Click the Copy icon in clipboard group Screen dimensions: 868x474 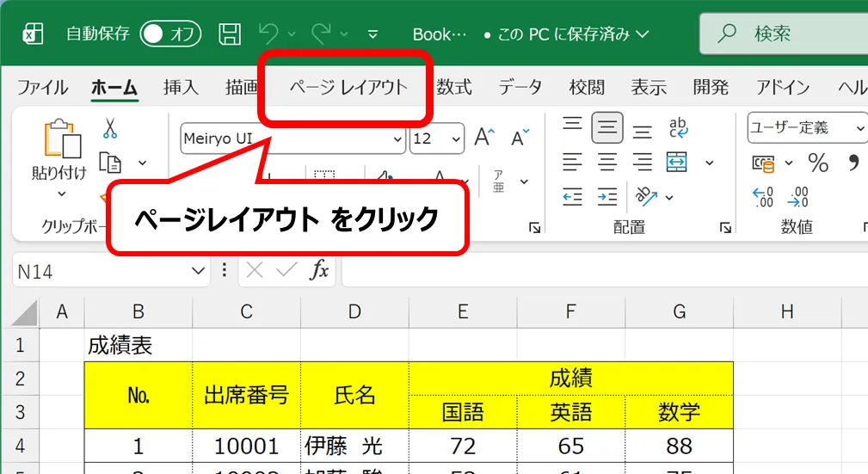[x=110, y=162]
